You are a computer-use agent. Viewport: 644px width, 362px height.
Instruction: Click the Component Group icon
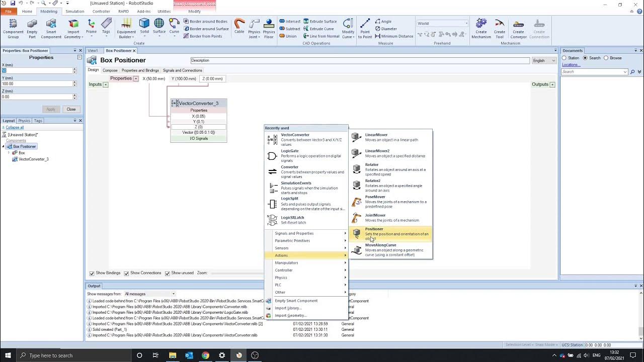pos(13,24)
